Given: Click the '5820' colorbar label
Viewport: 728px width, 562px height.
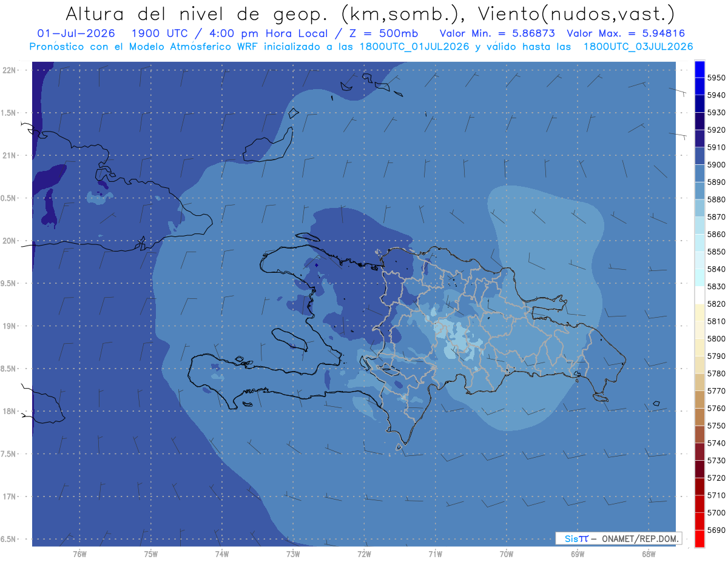Looking at the screenshot, I should (716, 304).
